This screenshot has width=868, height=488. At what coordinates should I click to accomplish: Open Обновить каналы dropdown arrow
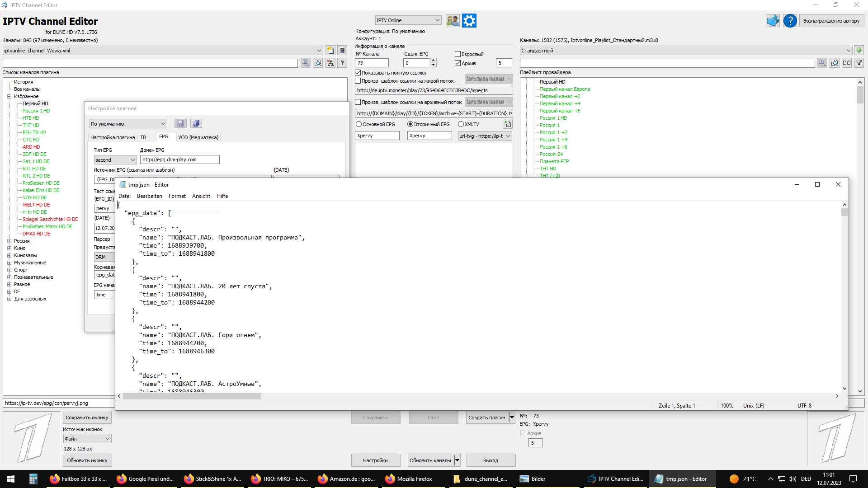tap(457, 460)
